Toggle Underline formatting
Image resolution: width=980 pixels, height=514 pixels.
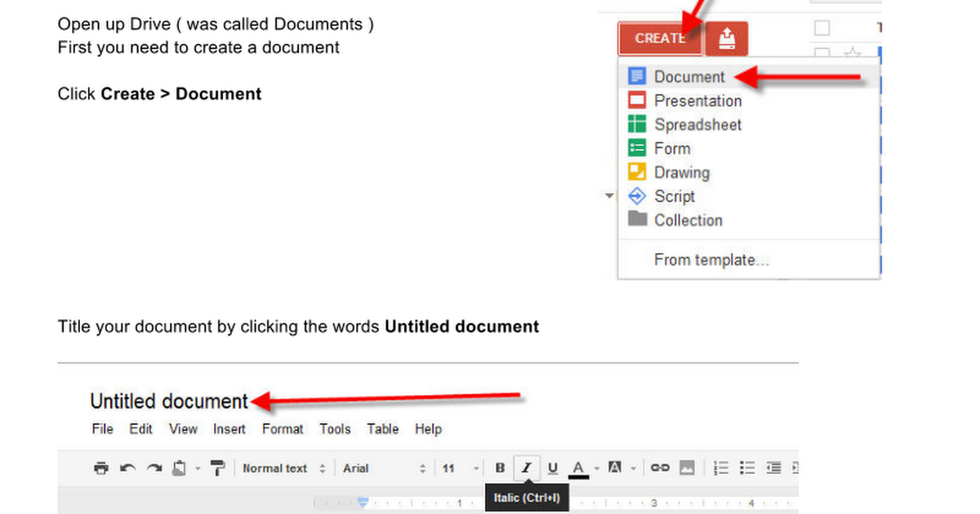(x=553, y=468)
